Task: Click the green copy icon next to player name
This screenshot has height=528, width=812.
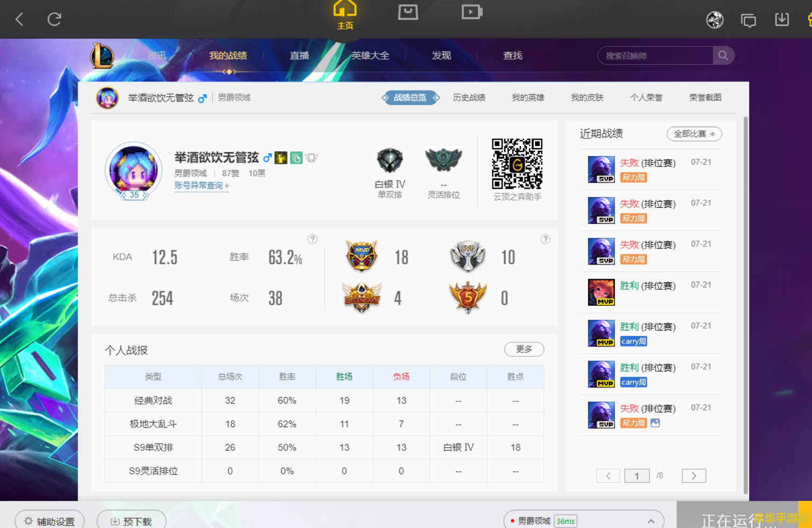Action: coord(296,158)
